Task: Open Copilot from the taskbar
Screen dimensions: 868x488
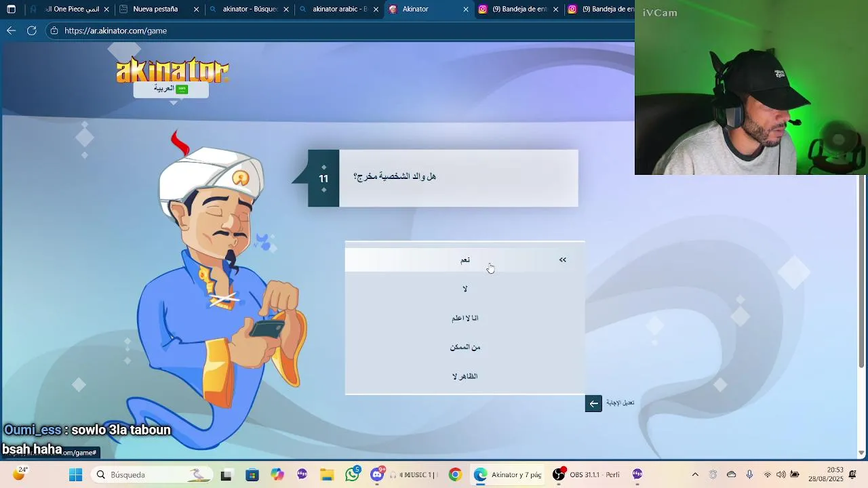Action: (277, 474)
